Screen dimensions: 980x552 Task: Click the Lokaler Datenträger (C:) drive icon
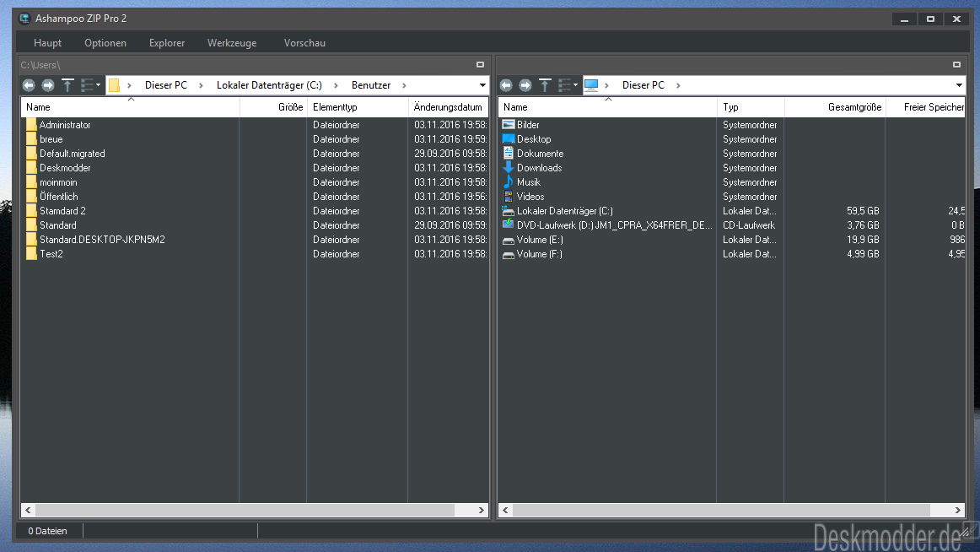tap(508, 211)
